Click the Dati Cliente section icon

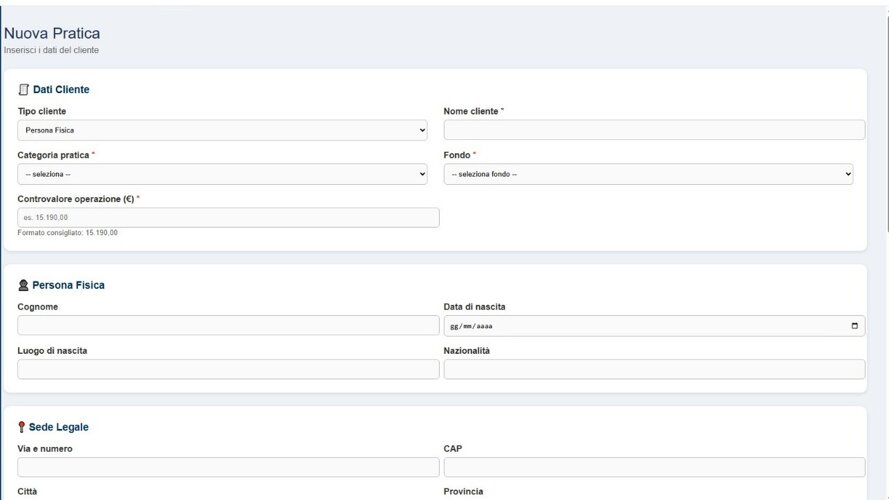(23, 90)
